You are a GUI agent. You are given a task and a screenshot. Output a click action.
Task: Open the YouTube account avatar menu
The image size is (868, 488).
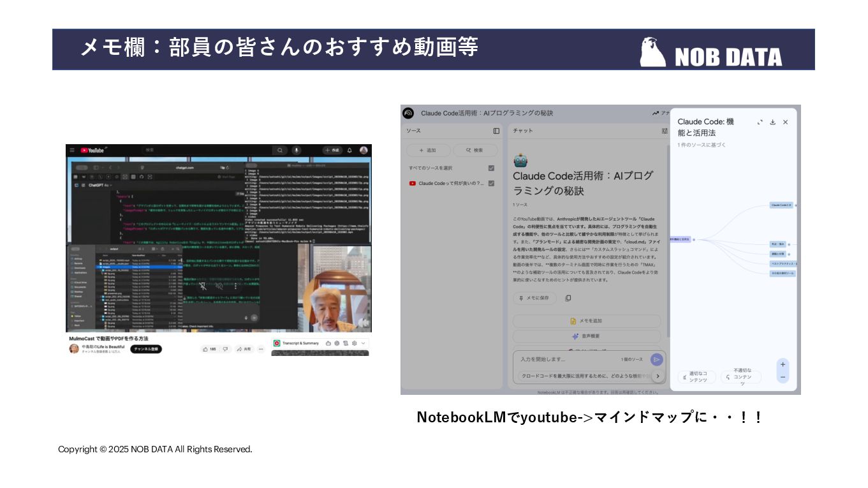pyautogui.click(x=364, y=151)
